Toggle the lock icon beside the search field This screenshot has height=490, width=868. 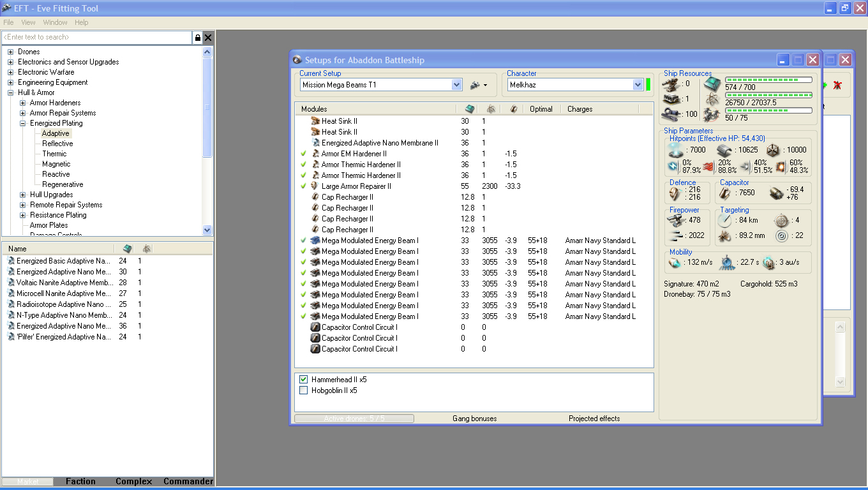[198, 38]
